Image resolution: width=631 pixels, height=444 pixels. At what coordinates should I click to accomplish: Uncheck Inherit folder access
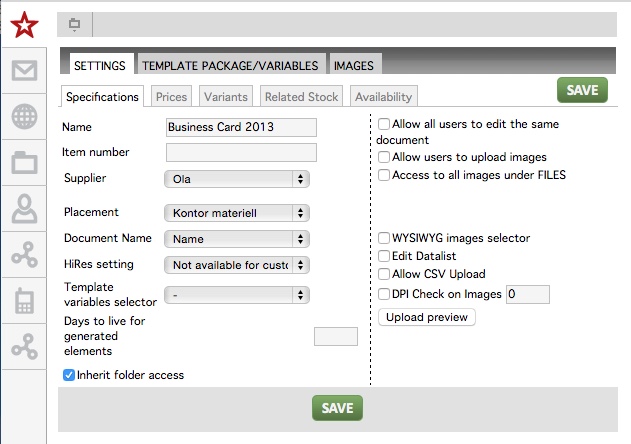tap(69, 375)
